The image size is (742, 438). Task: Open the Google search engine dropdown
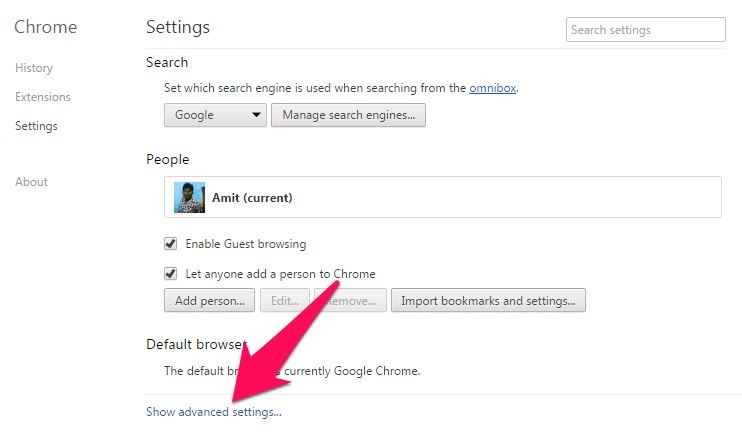(215, 115)
